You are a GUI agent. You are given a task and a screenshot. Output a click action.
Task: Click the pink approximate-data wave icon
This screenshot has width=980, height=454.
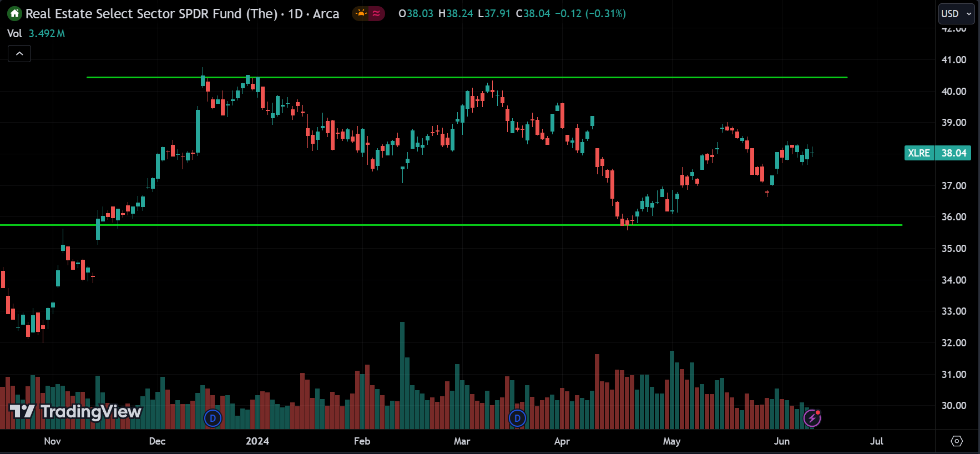pyautogui.click(x=376, y=13)
